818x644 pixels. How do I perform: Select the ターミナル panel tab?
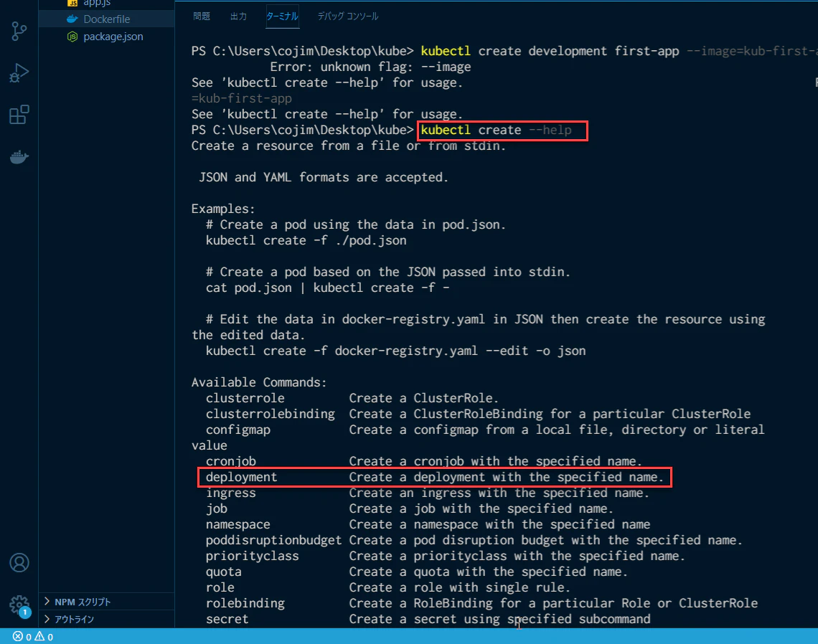(282, 16)
